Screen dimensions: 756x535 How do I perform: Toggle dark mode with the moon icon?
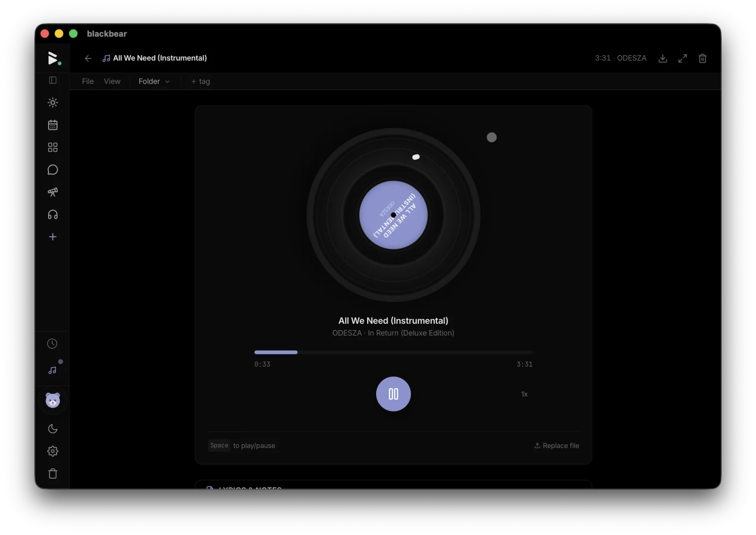tap(53, 429)
